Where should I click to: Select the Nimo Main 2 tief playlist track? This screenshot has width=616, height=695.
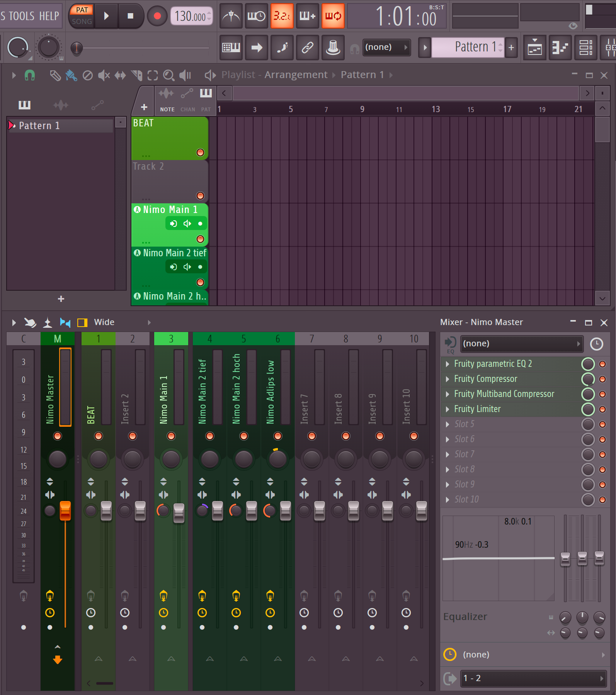170,268
